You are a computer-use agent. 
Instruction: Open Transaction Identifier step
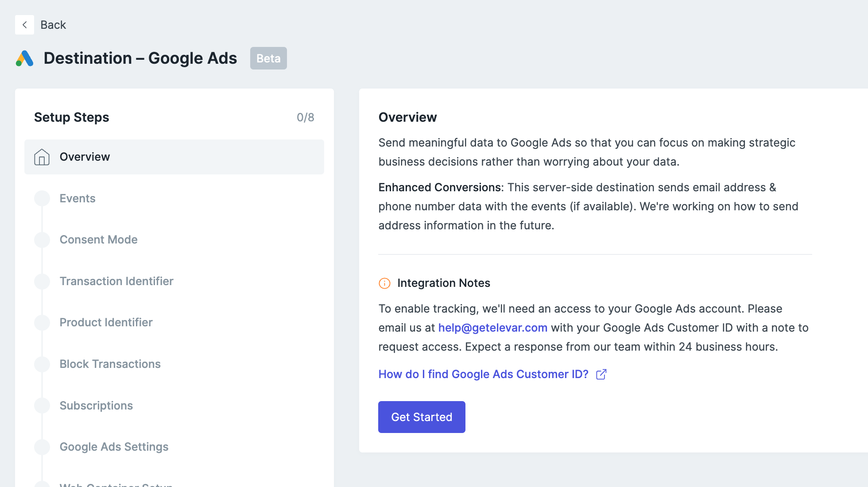click(116, 281)
